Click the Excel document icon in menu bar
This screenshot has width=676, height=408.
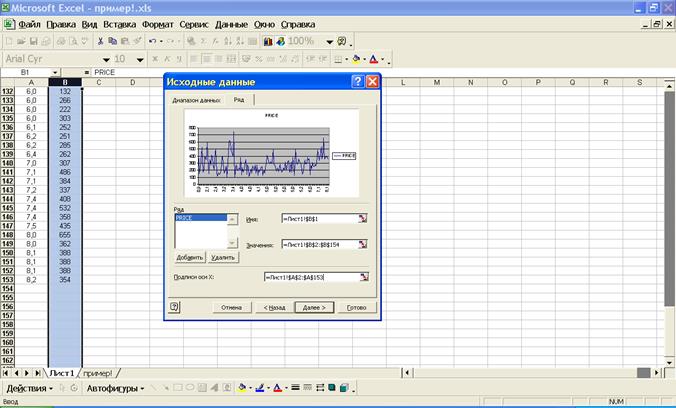(x=9, y=24)
